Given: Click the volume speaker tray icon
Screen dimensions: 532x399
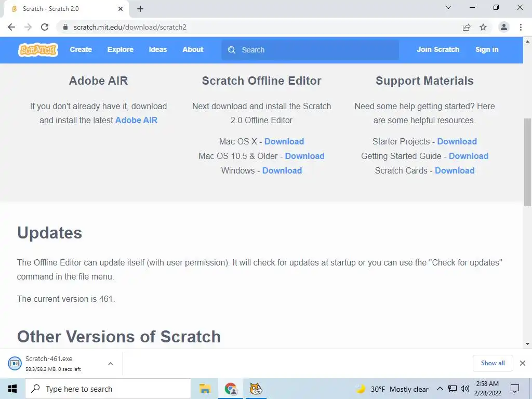Looking at the screenshot, I should [465, 389].
